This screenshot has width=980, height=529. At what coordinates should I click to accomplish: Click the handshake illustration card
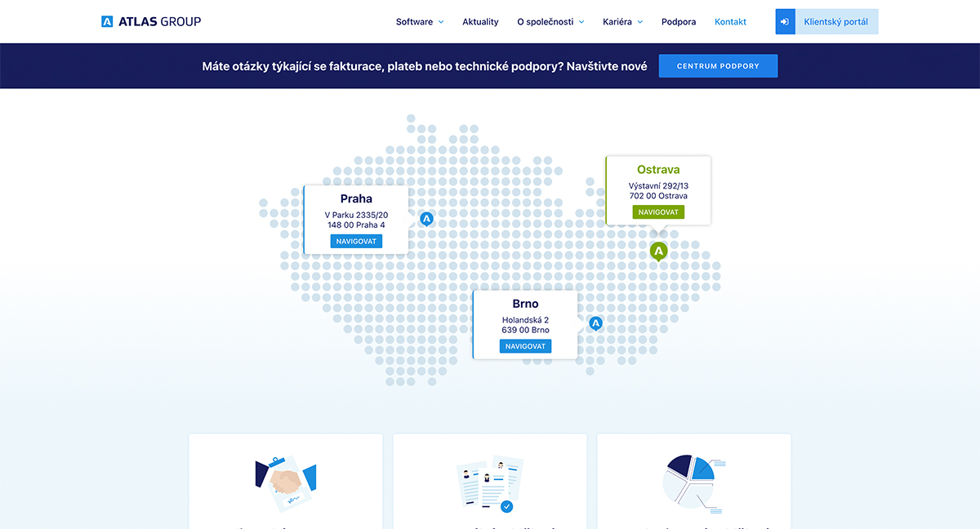[x=286, y=483]
